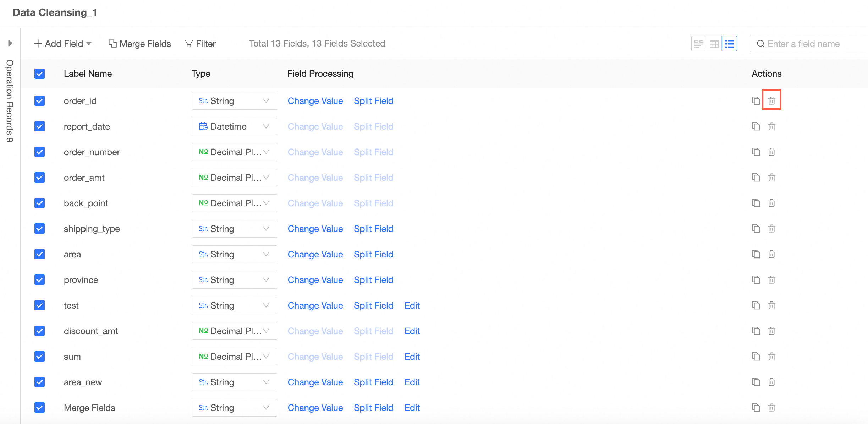The height and width of the screenshot is (424, 868).
Task: Copy the report_date field
Action: (x=756, y=126)
